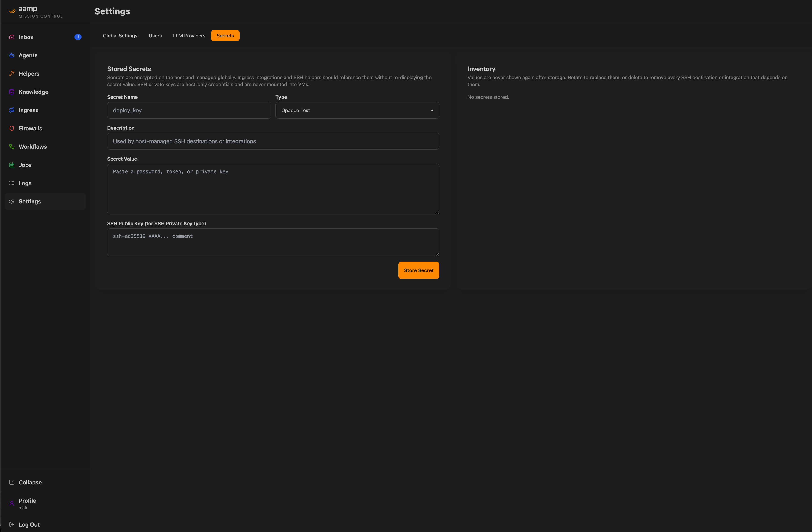Click the Firewalls shield icon
This screenshot has height=532, width=812.
[x=12, y=128]
